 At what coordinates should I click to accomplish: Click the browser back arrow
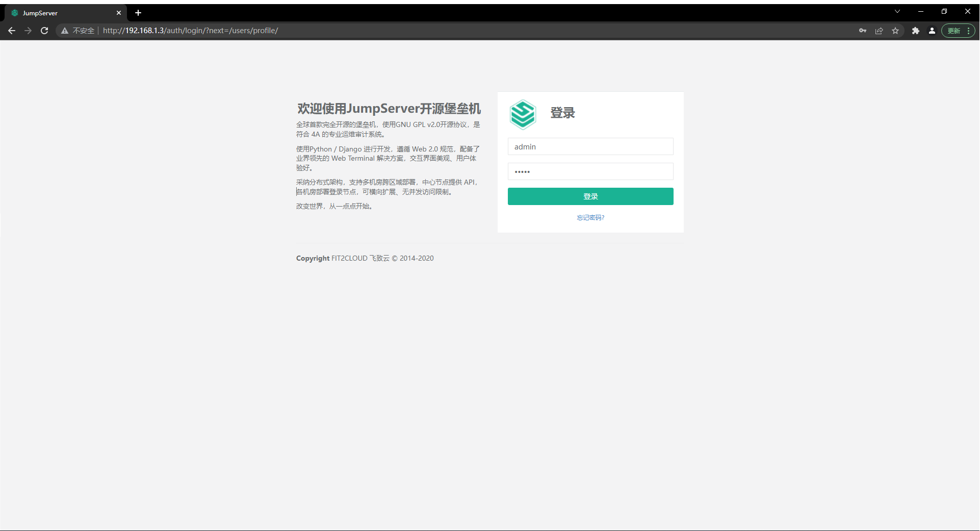pos(12,31)
